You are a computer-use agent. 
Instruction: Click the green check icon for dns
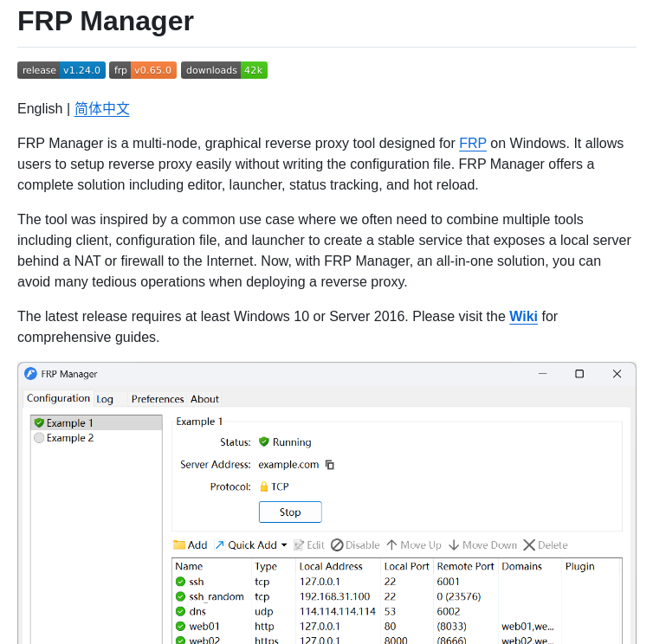[x=180, y=611]
